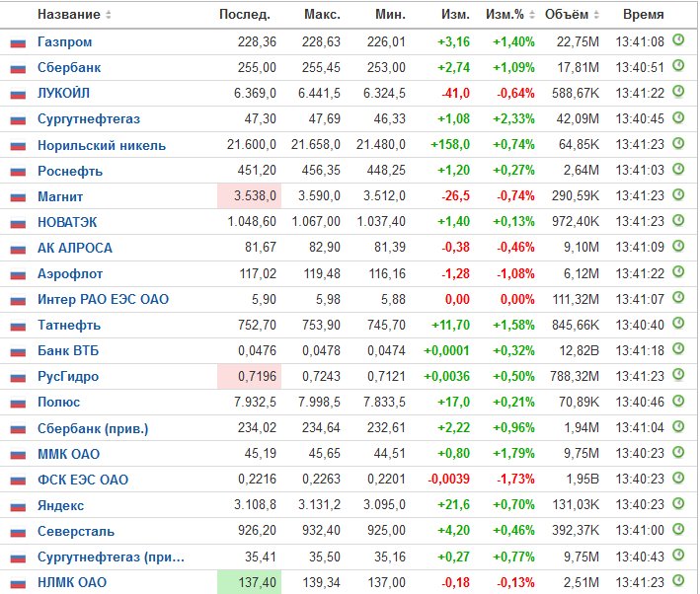Click the clock icon in the АК АЛРОСА row
Image resolution: width=700 pixels, height=594 pixels.
[678, 246]
